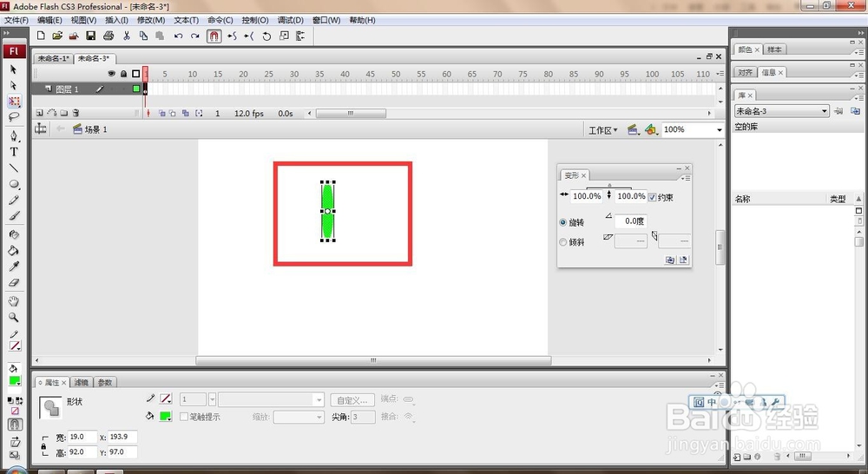Select the Eyedropper tool
Viewport: 868px width, 474px height.
click(14, 267)
